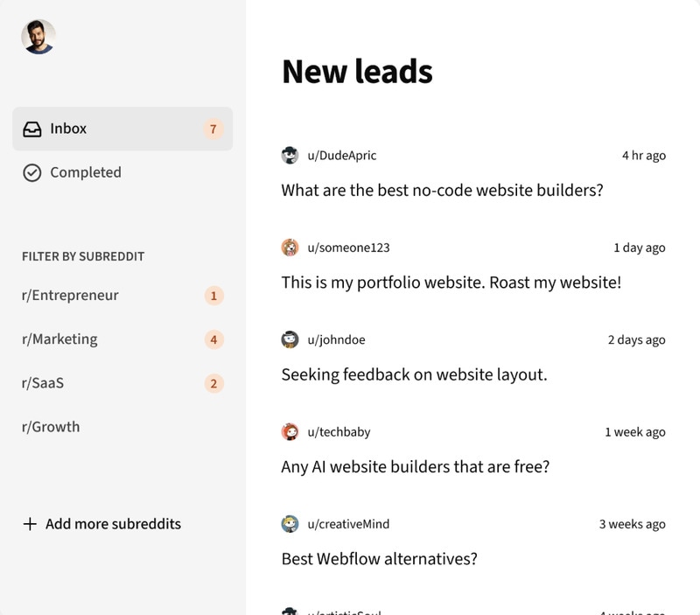Open the Best Webflow alternatives lead

pyautogui.click(x=379, y=558)
